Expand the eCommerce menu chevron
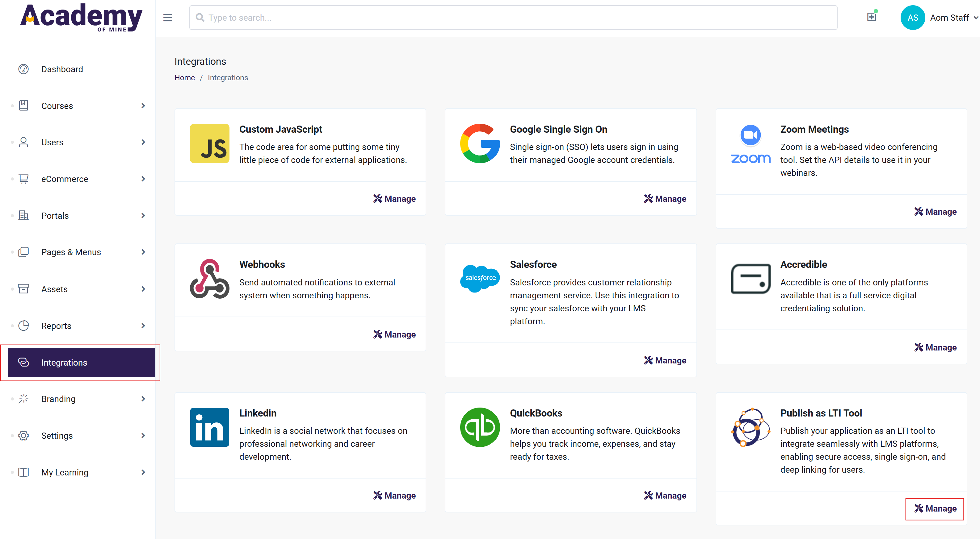The image size is (980, 539). pyautogui.click(x=143, y=179)
